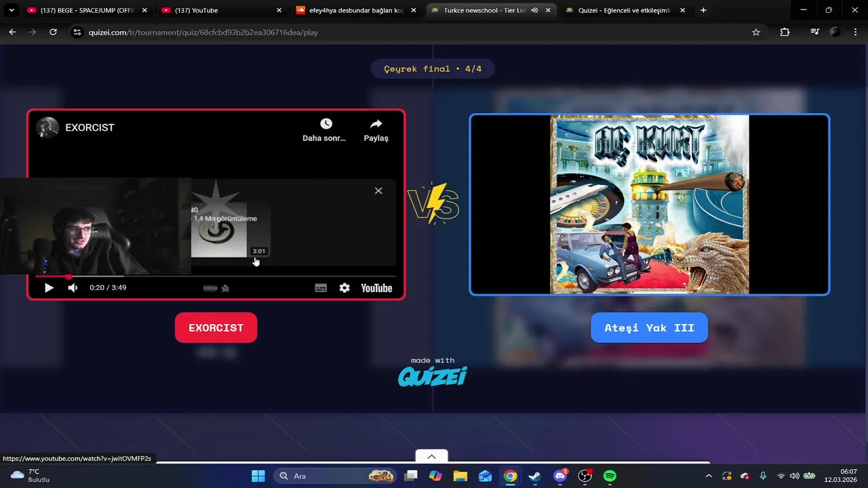Open the suggested 3:01 video thumbnail
This screenshot has height=488, width=868.
pyautogui.click(x=231, y=230)
